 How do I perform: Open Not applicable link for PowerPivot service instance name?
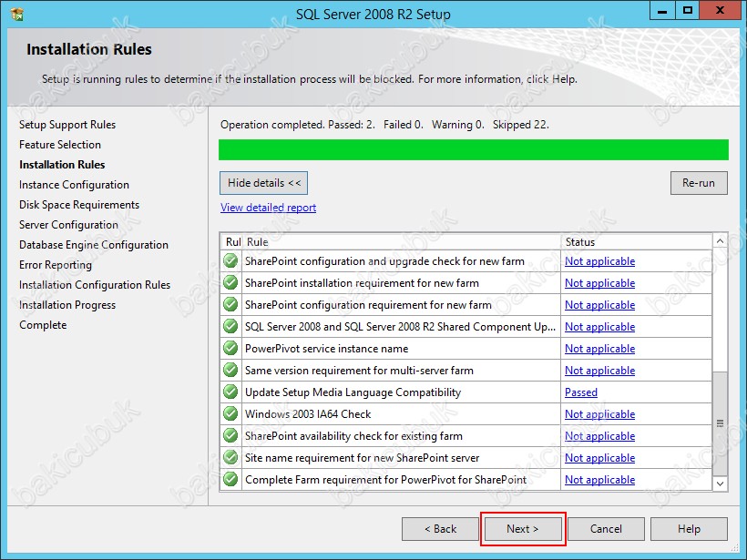(x=599, y=349)
